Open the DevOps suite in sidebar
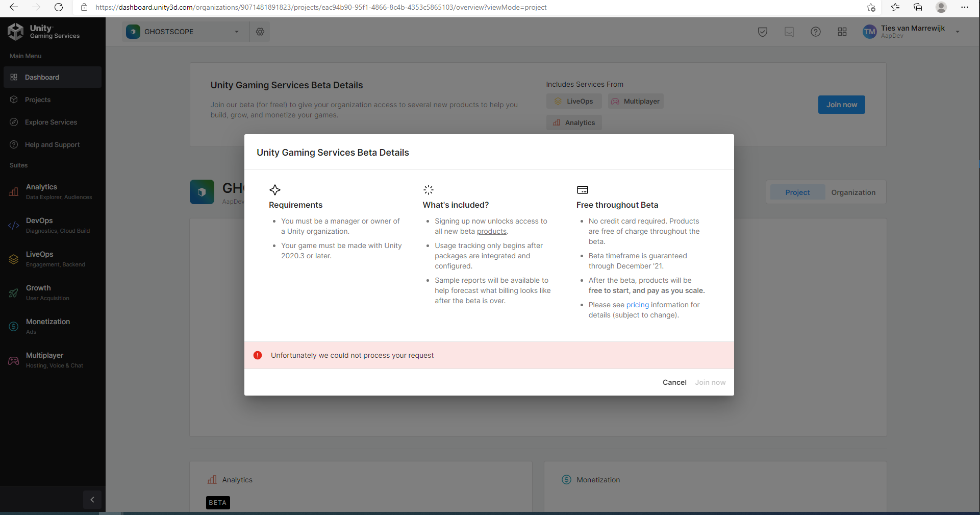This screenshot has height=515, width=980. click(53, 225)
